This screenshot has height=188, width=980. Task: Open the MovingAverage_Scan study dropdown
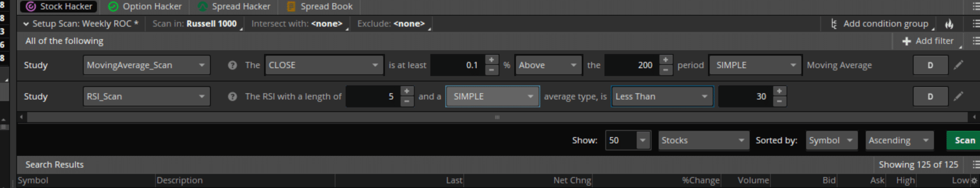click(x=146, y=65)
